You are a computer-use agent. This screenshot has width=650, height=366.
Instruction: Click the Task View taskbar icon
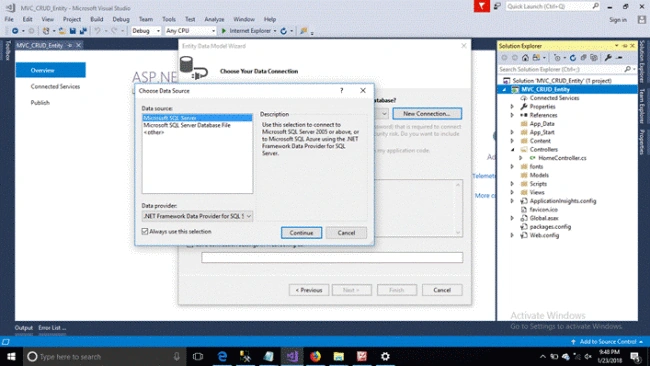[198, 356]
